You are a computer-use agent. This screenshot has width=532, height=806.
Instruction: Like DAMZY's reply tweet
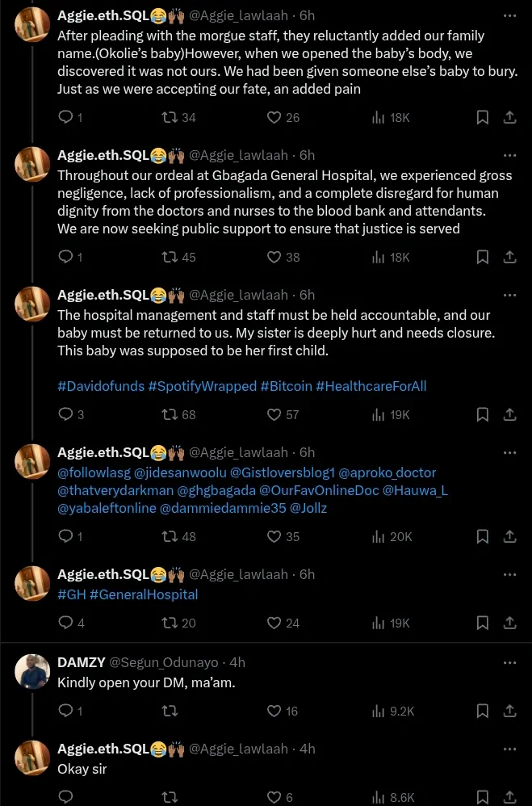click(274, 711)
